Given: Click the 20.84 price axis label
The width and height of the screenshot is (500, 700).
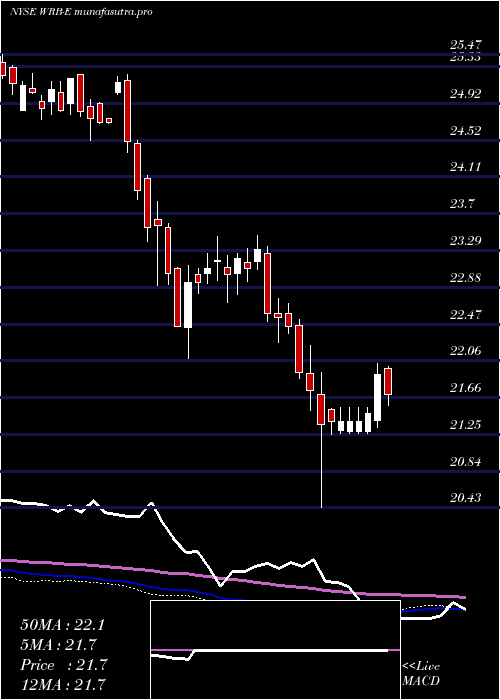Looking at the screenshot, I should pos(466,462).
